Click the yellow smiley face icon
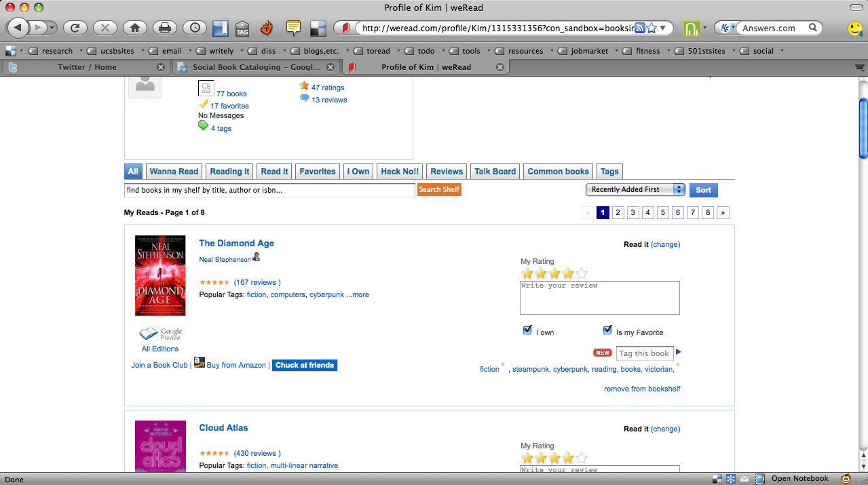The image size is (868, 485). point(856,28)
